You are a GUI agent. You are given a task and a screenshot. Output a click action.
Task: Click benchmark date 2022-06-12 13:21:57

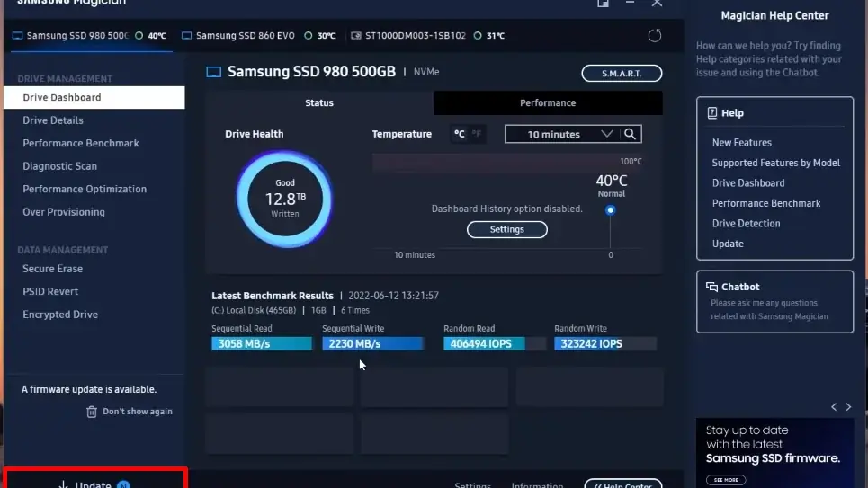point(394,296)
